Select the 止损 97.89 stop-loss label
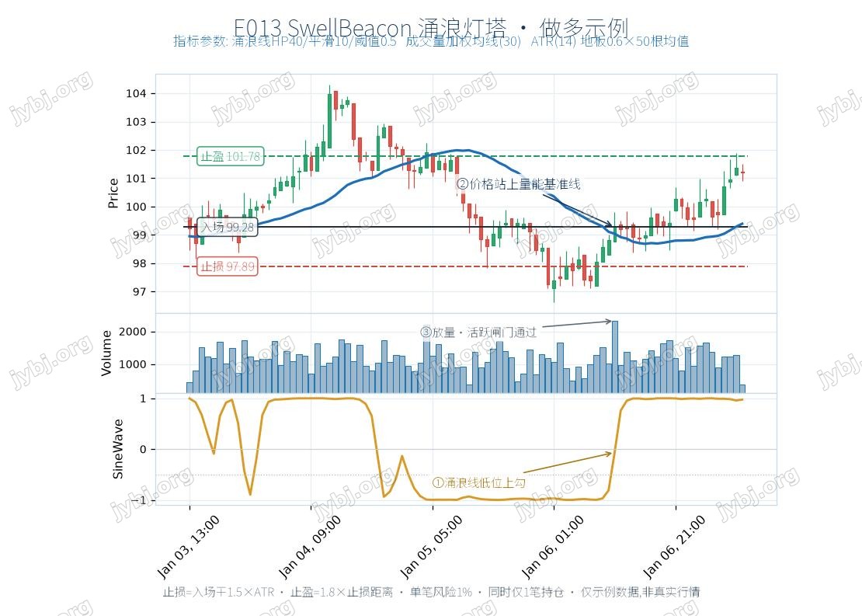 pos(228,266)
